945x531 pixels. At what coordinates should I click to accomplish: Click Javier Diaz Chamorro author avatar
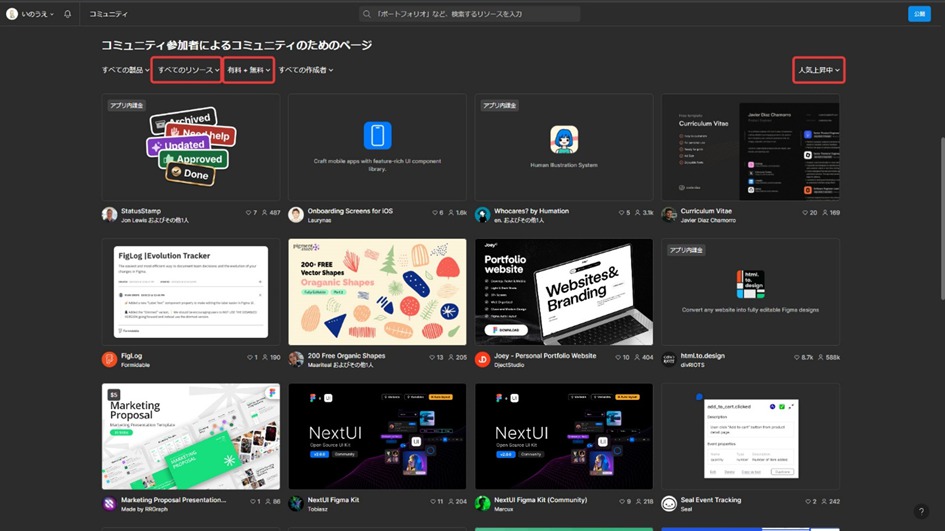click(x=669, y=215)
